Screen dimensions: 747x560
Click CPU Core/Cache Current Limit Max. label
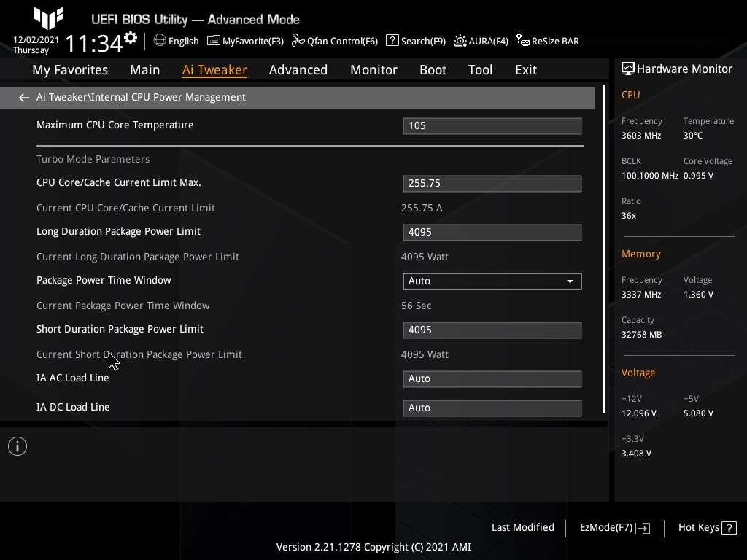119,182
